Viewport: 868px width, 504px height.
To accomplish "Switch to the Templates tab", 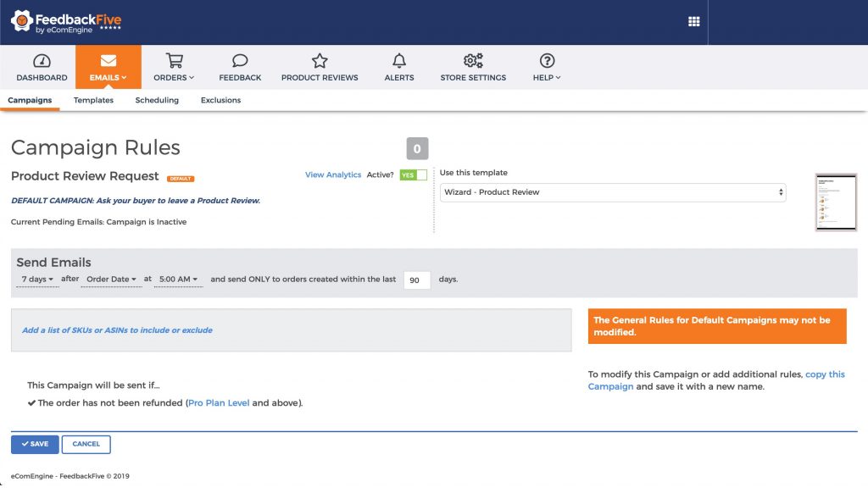I will tap(93, 100).
